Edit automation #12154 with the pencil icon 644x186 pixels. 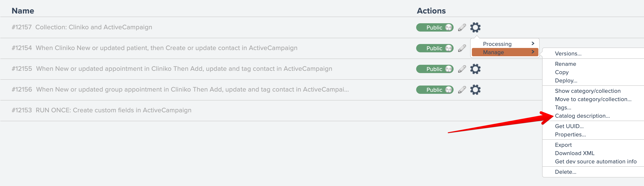point(462,48)
